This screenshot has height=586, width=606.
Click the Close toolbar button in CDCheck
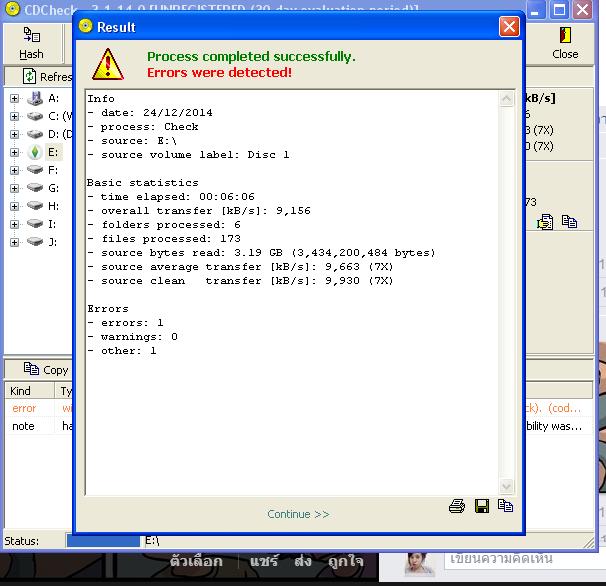pos(565,44)
